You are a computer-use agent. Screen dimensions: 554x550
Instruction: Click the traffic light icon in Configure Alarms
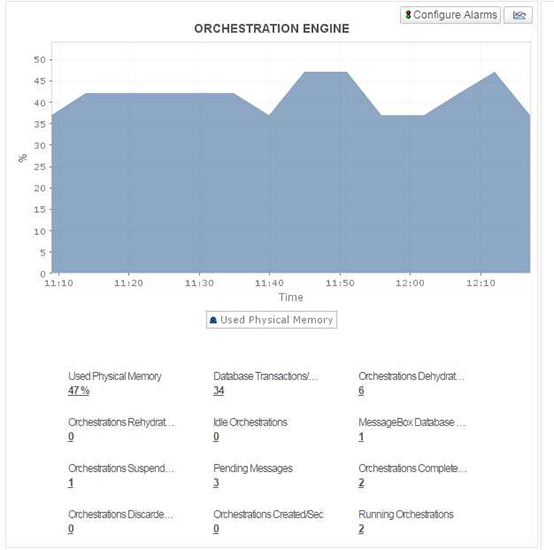[x=408, y=15]
